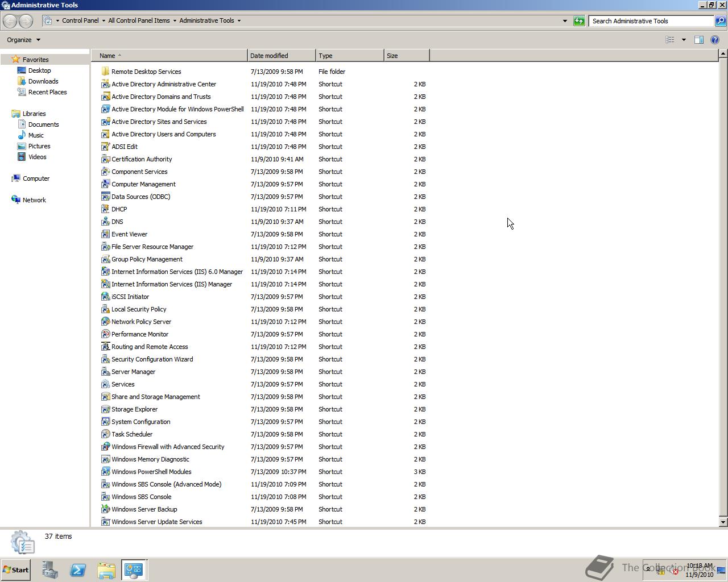
Task: Click the Active Directory Administrative Center icon
Action: [105, 84]
